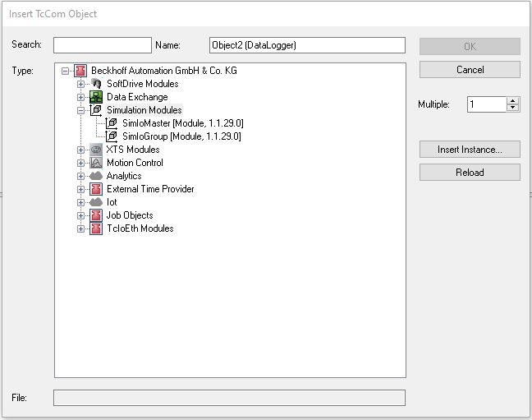Select the Simulation Modules tree label

coord(144,110)
